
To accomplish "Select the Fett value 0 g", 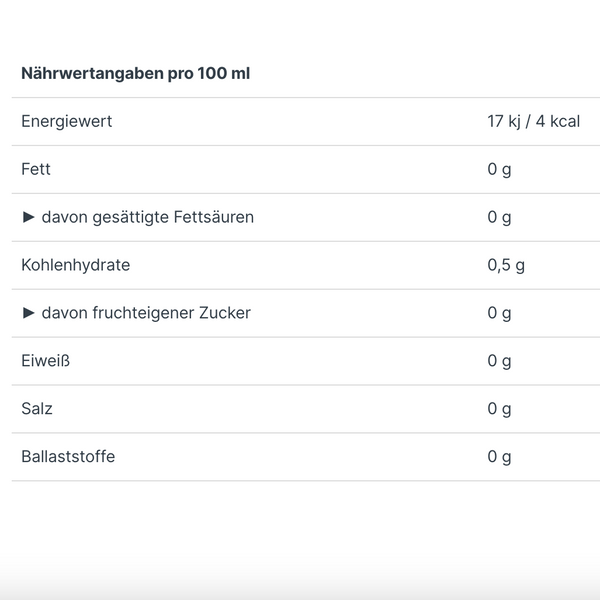I will point(499,169).
